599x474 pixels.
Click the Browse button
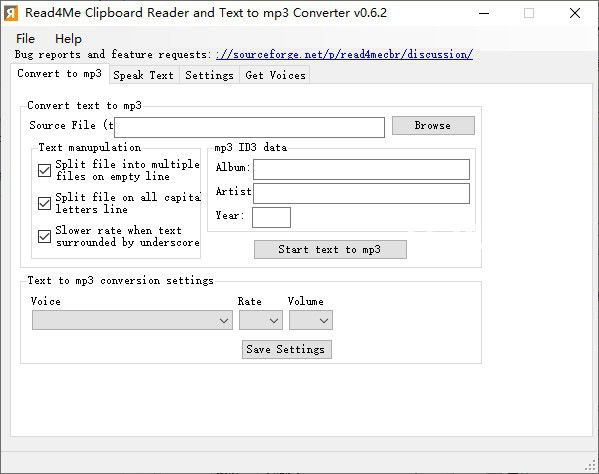click(x=433, y=126)
